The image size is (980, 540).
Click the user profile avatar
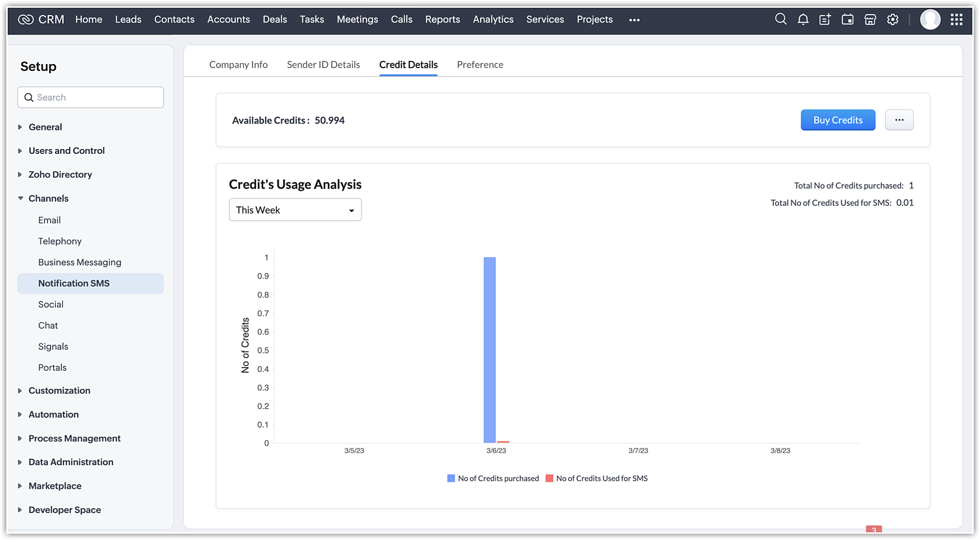coord(930,20)
